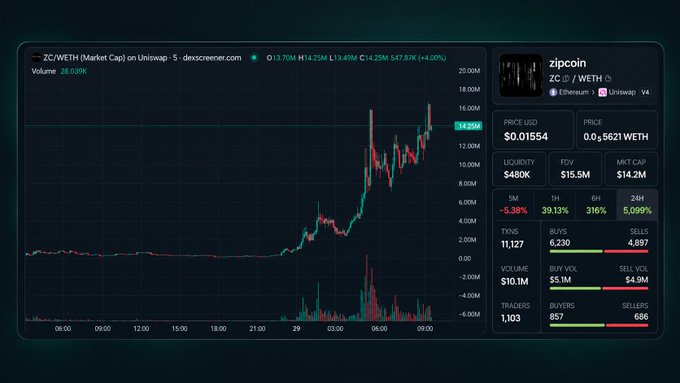
Task: Click the LIQUIDITY $480K box
Action: [x=519, y=169]
